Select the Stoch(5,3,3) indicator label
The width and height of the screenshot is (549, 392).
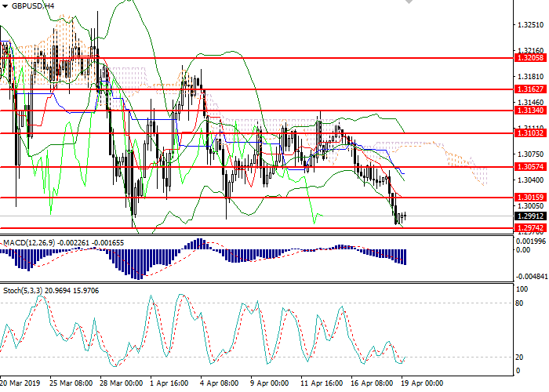click(31, 291)
